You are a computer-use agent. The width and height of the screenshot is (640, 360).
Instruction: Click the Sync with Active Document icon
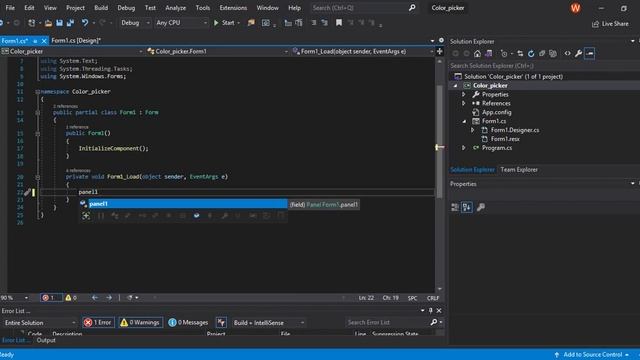coord(520,53)
